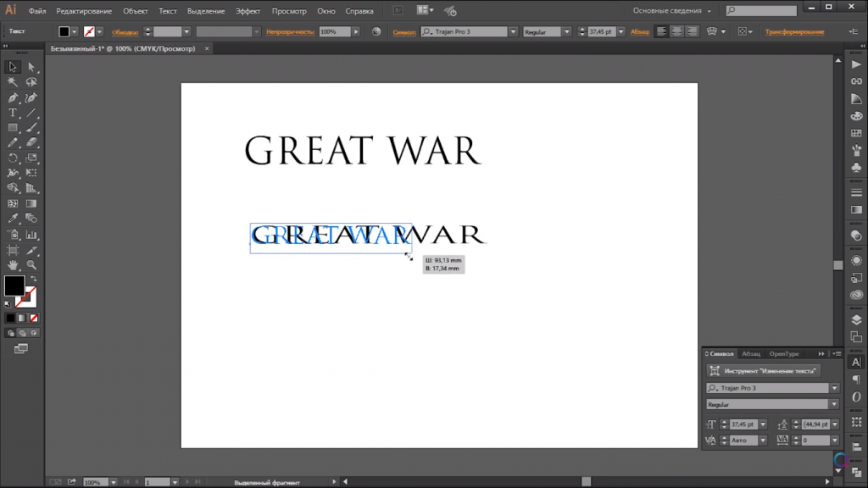The width and height of the screenshot is (868, 488).
Task: Swap the fill and stroke colors
Action: [x=34, y=279]
